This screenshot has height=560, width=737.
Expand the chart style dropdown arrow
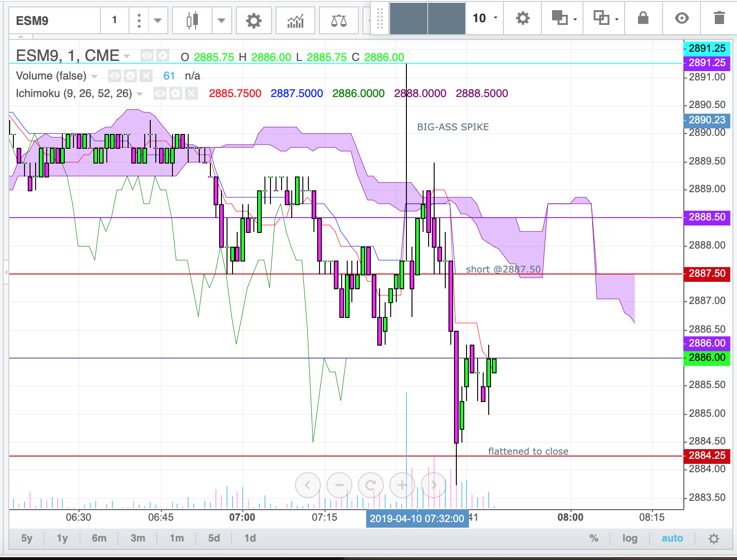[x=221, y=20]
